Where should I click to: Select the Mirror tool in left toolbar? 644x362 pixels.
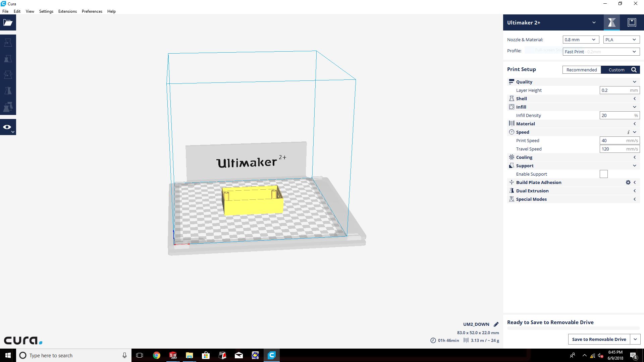[8, 91]
